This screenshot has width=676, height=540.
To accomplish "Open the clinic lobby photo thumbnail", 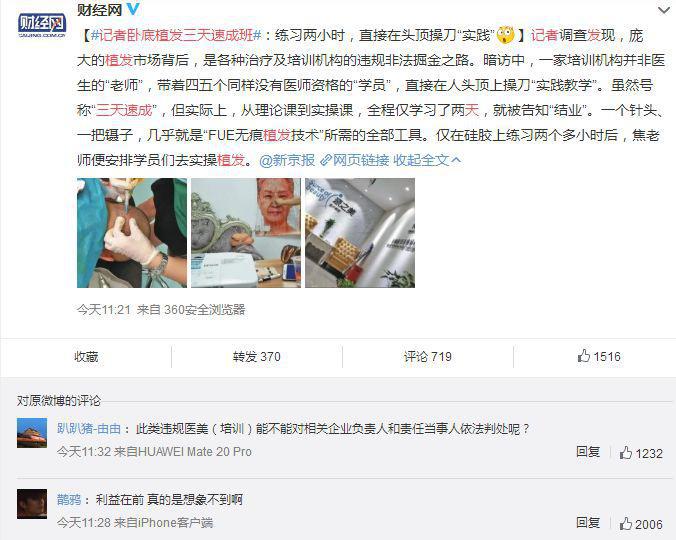I will tap(360, 233).
